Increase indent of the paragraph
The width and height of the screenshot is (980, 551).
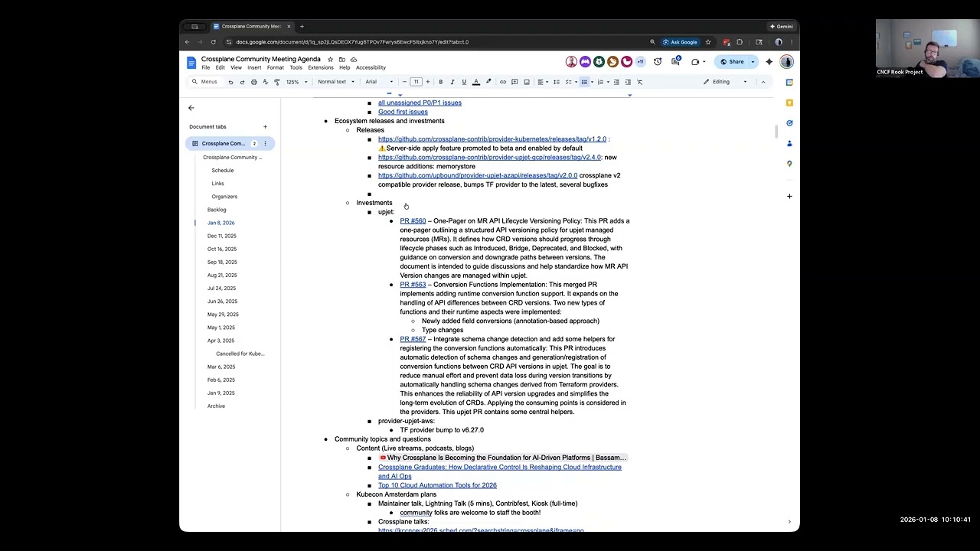[628, 82]
